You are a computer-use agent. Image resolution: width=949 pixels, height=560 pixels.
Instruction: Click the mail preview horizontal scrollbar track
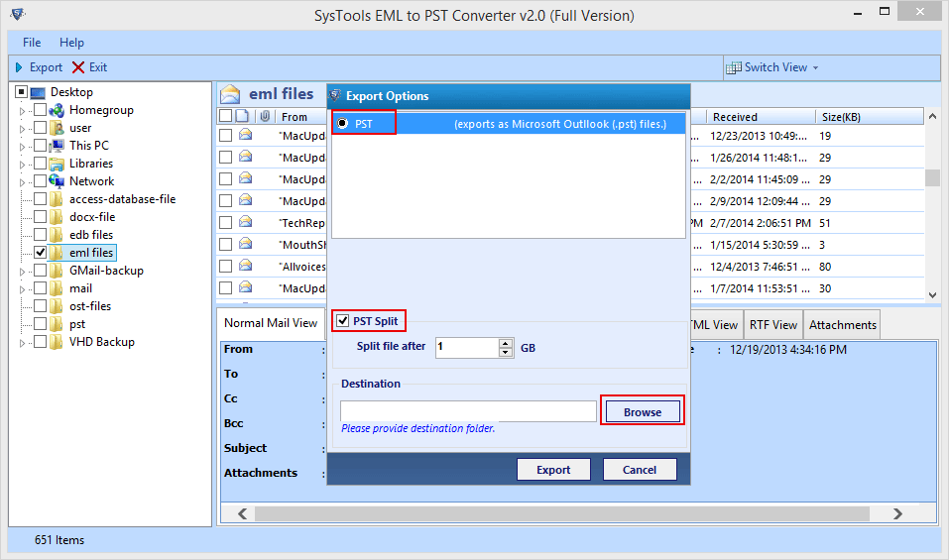point(561,513)
